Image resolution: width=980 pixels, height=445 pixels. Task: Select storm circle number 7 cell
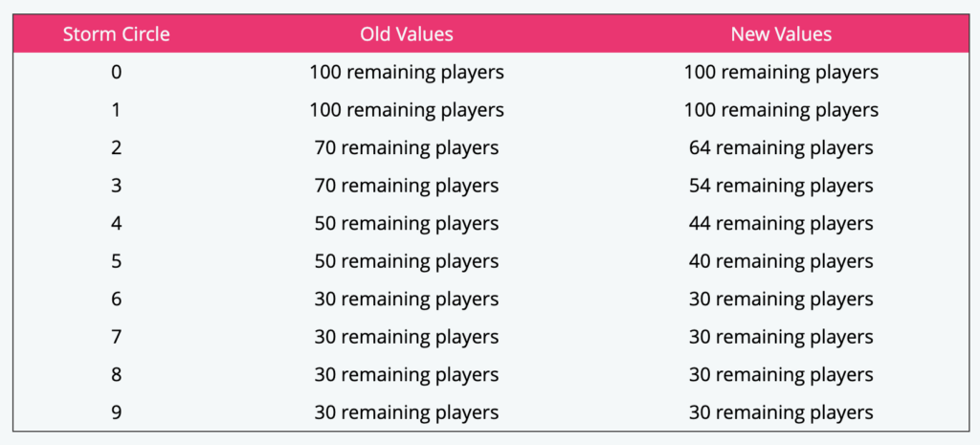116,337
